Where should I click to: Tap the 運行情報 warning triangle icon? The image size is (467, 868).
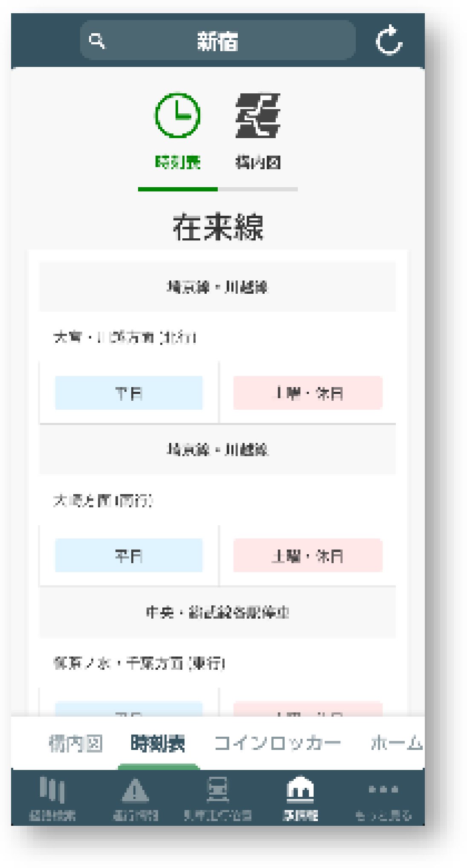(135, 790)
